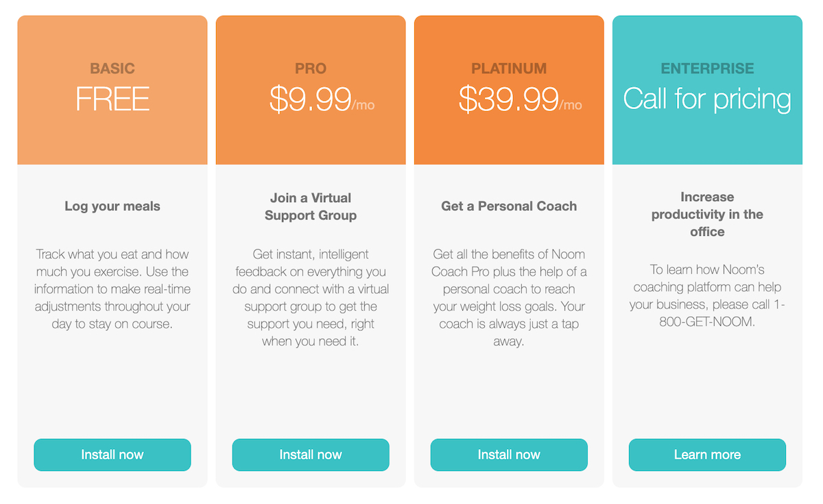Screen dimensions: 823x504
Task: Click Install now on the Basic plan
Action: pos(112,455)
